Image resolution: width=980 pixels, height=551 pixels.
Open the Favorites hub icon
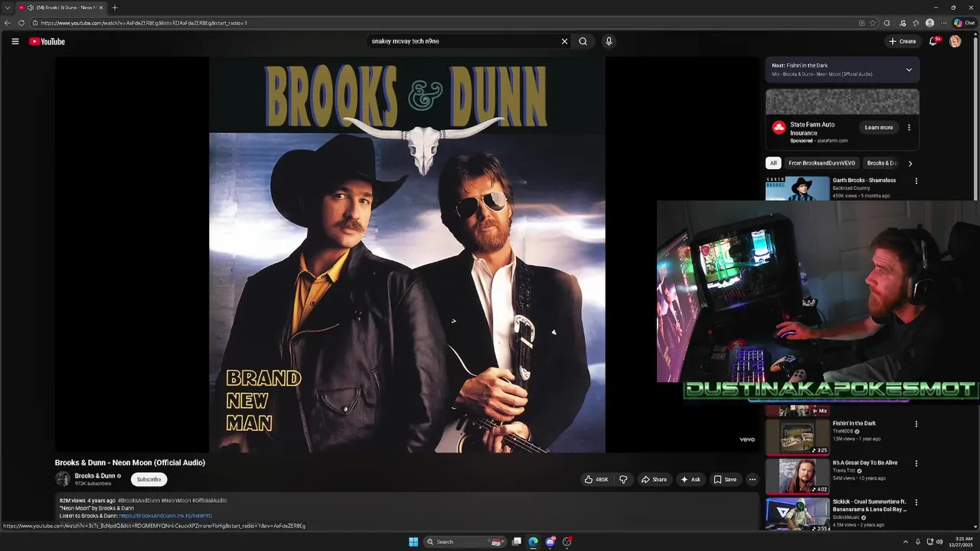click(916, 23)
